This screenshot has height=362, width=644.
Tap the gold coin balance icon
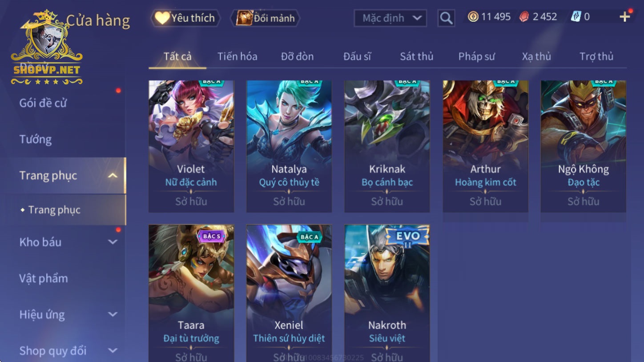tap(473, 17)
